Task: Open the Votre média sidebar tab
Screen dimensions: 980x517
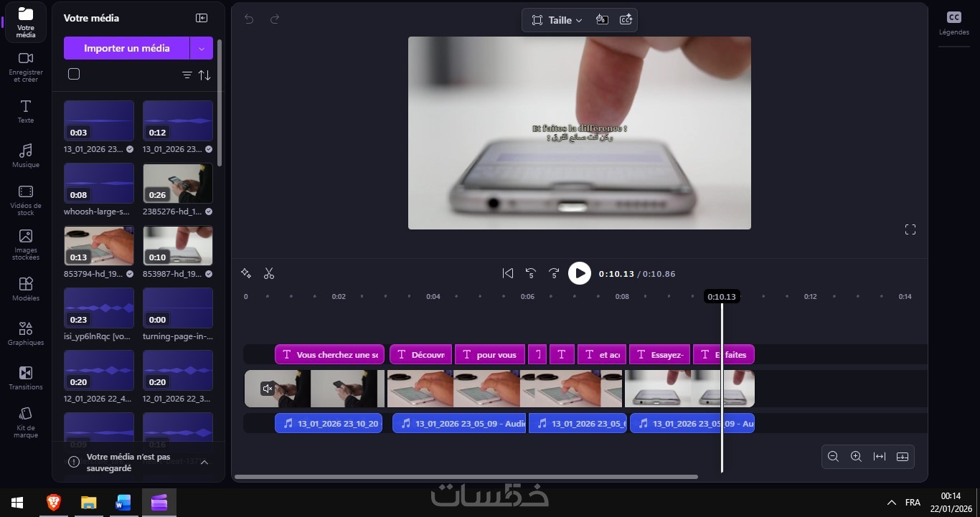Action: pyautogui.click(x=25, y=22)
